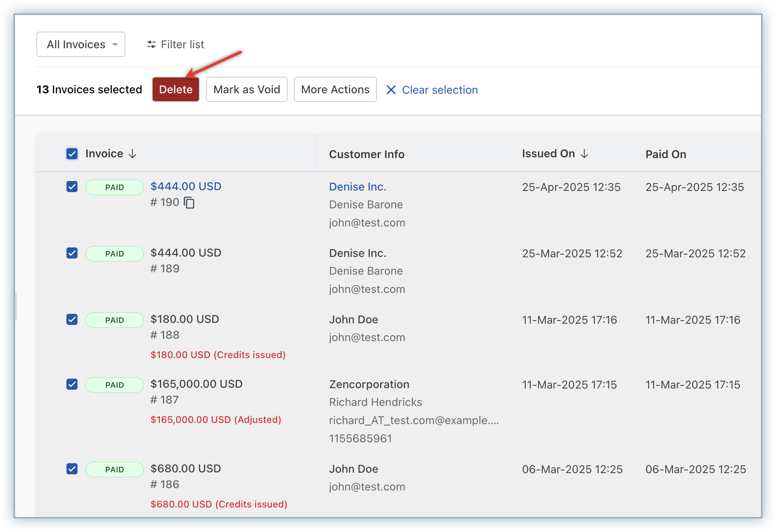This screenshot has width=776, height=532.
Task: Uncheck the checkbox for invoice #190
Action: (x=72, y=187)
